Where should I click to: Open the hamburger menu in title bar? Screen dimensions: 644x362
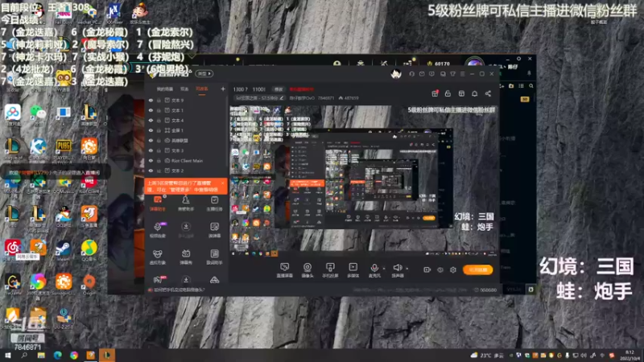click(x=462, y=74)
